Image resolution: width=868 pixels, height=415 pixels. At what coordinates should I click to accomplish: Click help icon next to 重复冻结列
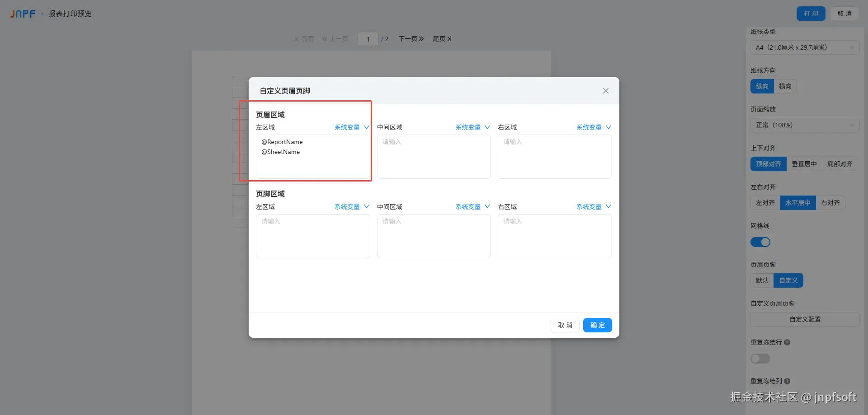(x=787, y=381)
